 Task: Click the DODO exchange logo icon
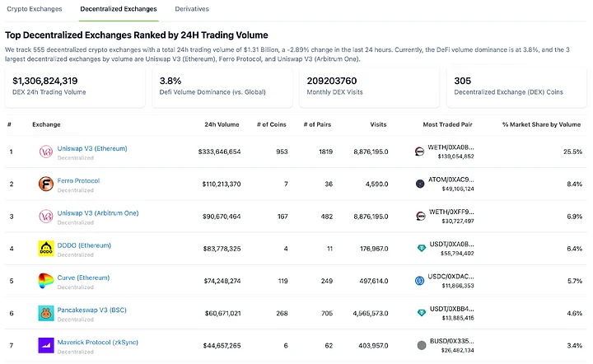(x=46, y=248)
